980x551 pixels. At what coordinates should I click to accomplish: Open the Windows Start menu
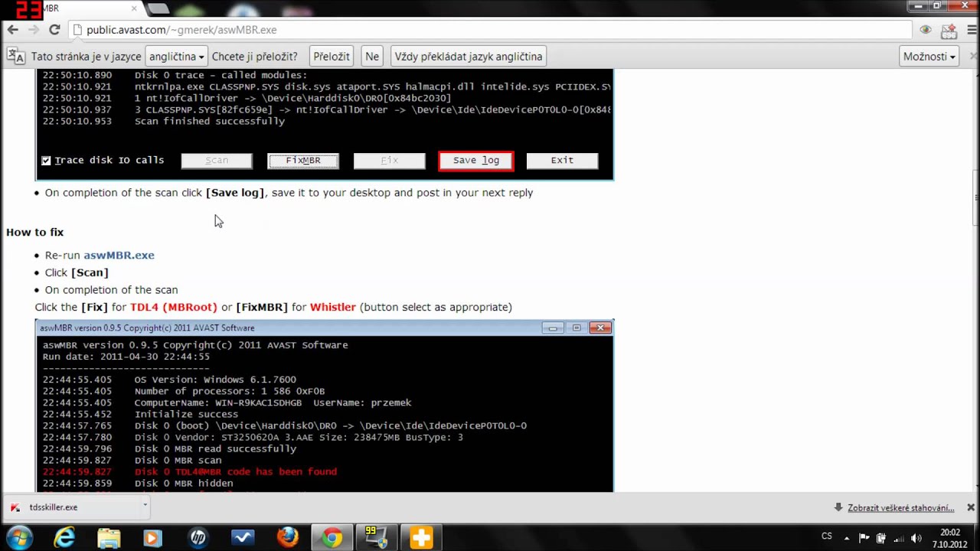[19, 538]
